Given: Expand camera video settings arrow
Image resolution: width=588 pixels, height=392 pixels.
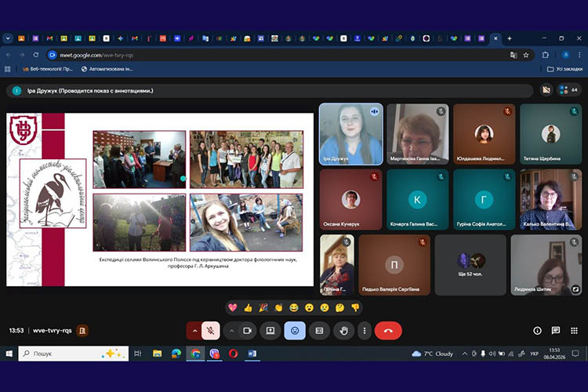Looking at the screenshot, I should click(x=230, y=331).
